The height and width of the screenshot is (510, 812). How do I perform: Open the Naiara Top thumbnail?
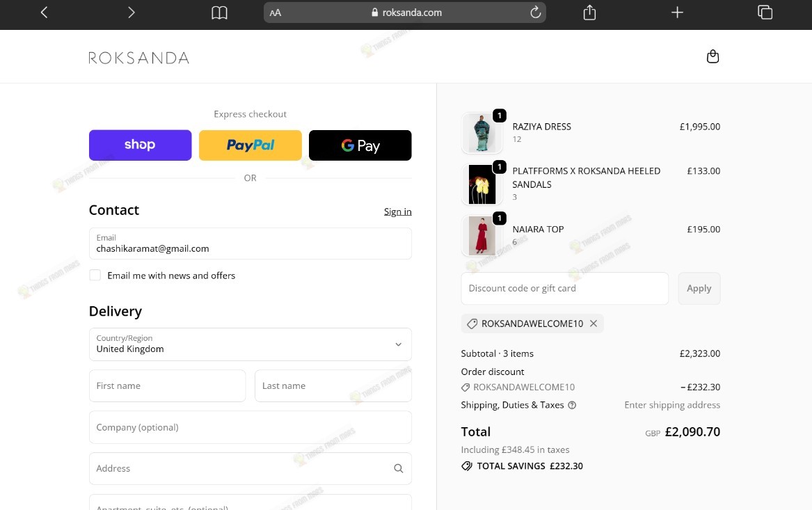click(x=482, y=236)
